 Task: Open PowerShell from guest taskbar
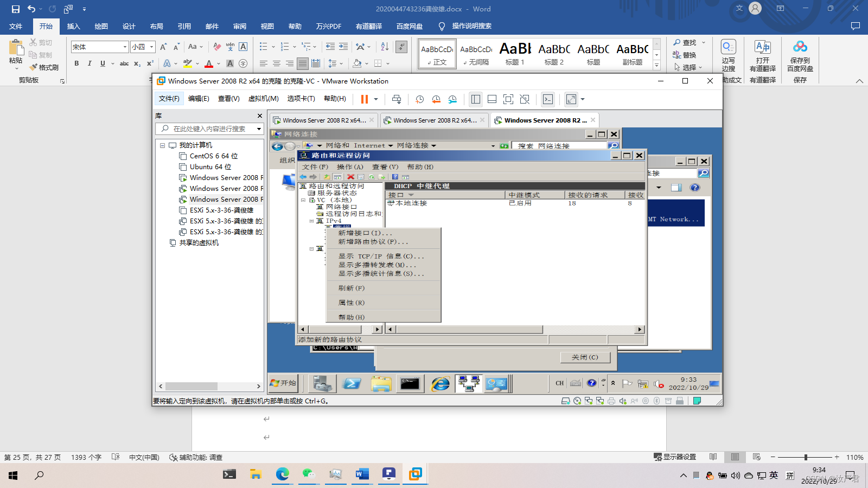pyautogui.click(x=352, y=383)
